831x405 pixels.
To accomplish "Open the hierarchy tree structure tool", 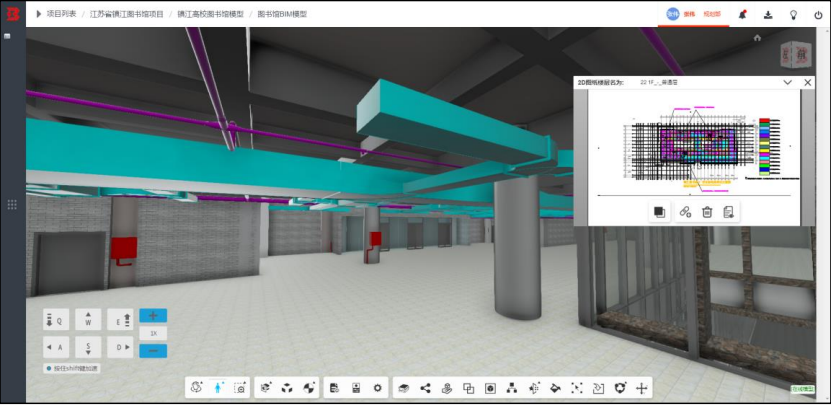I will [x=511, y=388].
